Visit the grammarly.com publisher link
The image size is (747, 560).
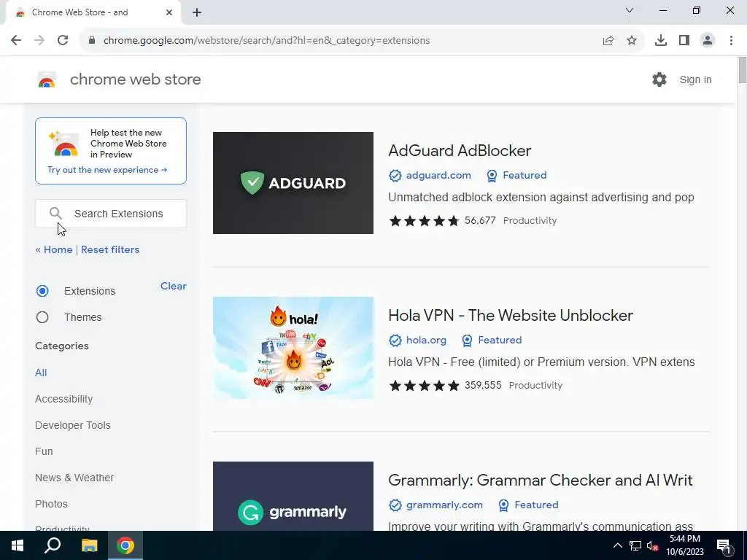(x=444, y=505)
